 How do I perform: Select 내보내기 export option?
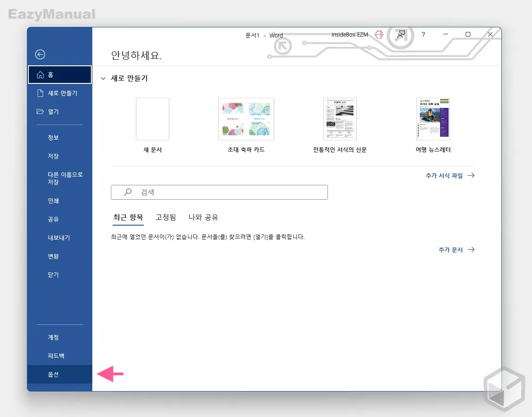60,238
